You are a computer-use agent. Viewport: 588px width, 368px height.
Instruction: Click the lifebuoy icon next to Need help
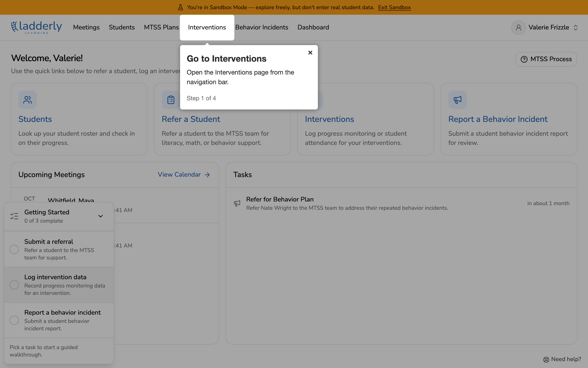[546, 359]
